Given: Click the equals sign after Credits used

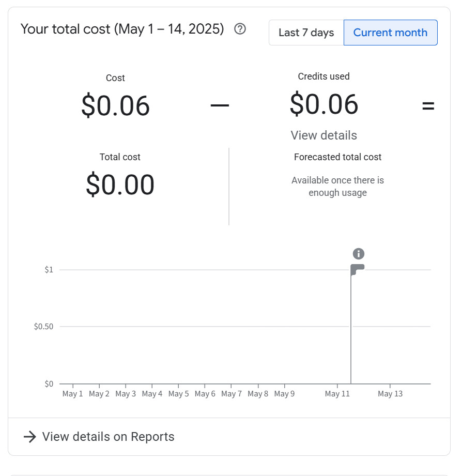Looking at the screenshot, I should 428,106.
